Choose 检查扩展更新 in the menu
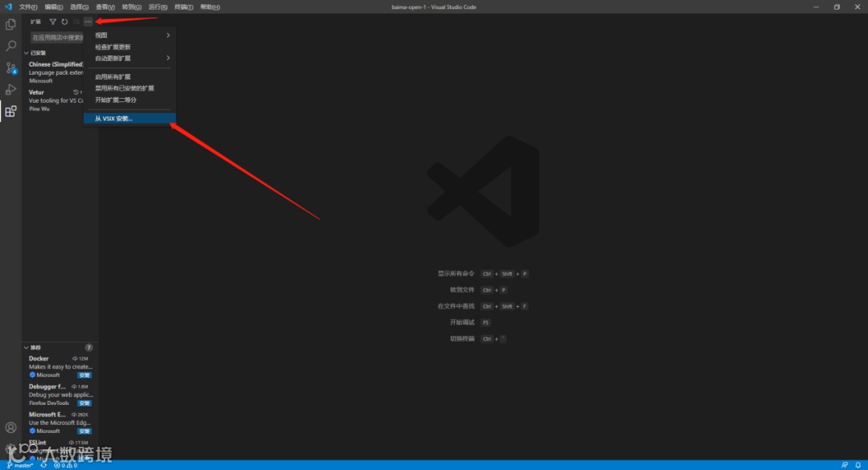 tap(129, 47)
